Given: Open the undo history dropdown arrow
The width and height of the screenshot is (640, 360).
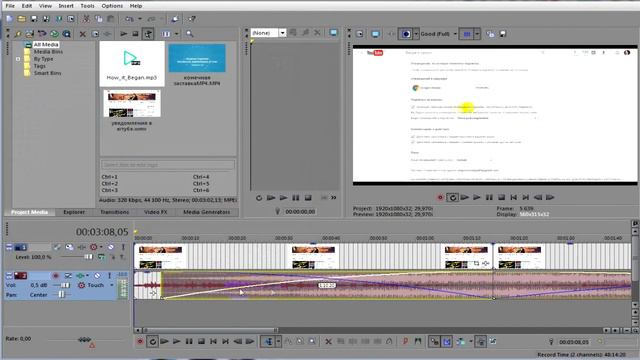Looking at the screenshot, I should pyautogui.click(x=140, y=19).
